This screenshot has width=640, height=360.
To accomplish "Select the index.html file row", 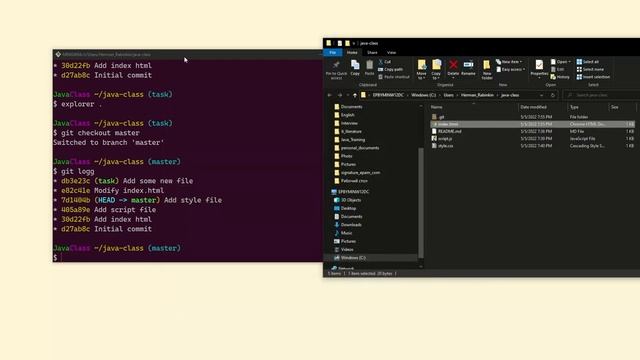I will [533, 124].
